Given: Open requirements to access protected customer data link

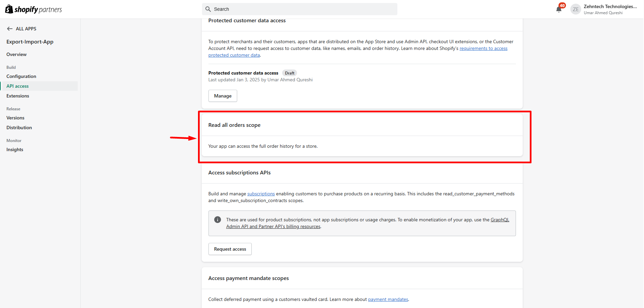Looking at the screenshot, I should pyautogui.click(x=484, y=49).
